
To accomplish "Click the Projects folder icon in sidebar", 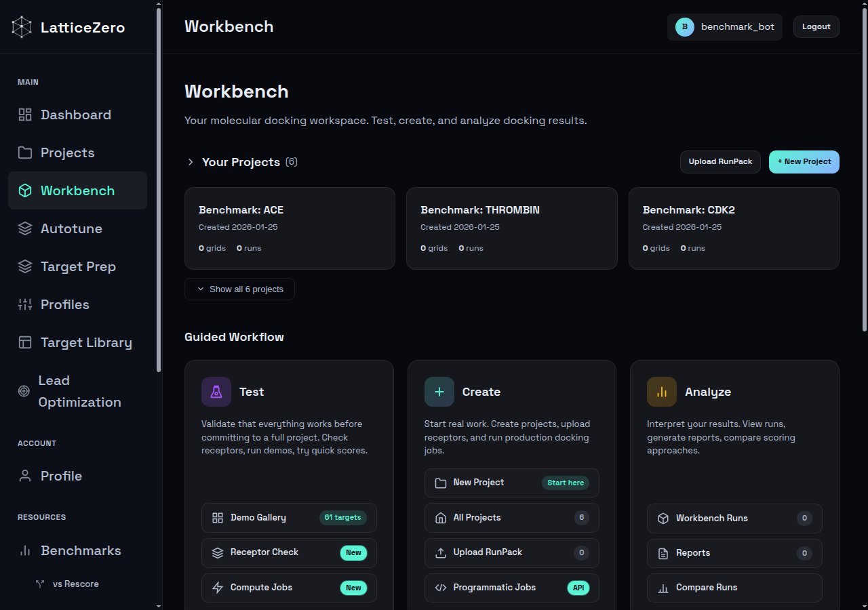I will point(25,152).
